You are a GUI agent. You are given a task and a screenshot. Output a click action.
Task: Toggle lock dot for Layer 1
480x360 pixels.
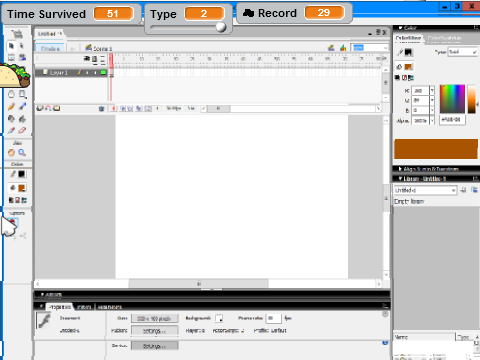(95, 72)
